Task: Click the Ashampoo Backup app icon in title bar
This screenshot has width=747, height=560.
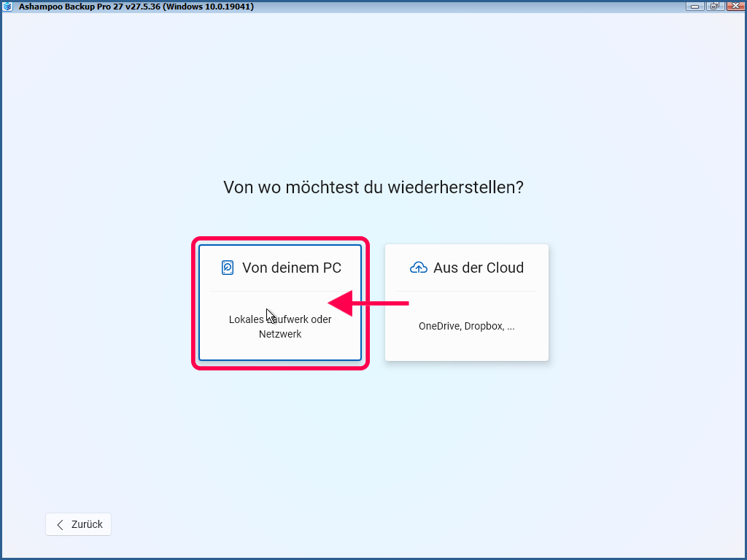Action: pos(7,6)
